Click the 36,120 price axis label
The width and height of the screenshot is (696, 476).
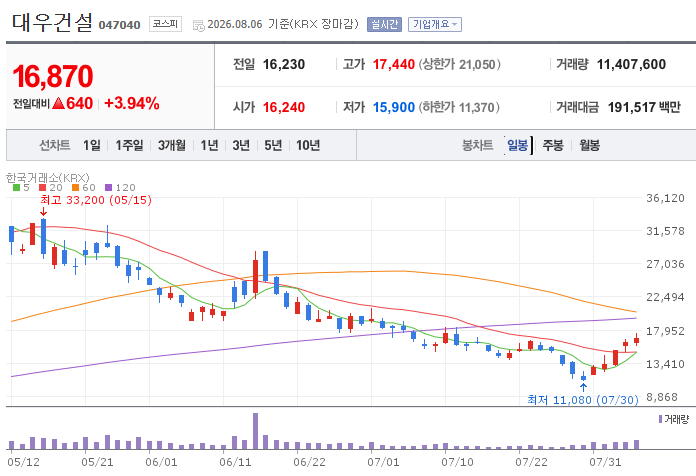tap(665, 198)
